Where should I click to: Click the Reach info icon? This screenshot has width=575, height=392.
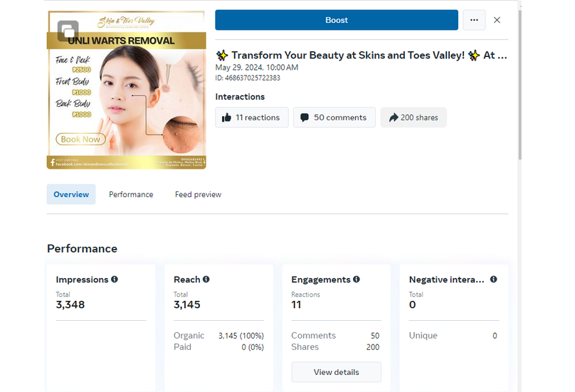pos(206,279)
